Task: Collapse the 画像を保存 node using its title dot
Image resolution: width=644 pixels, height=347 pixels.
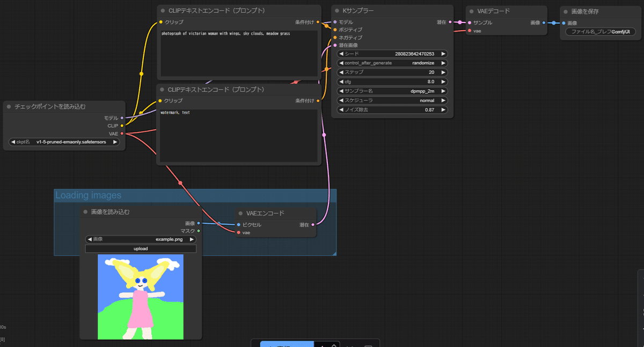Action: click(566, 11)
